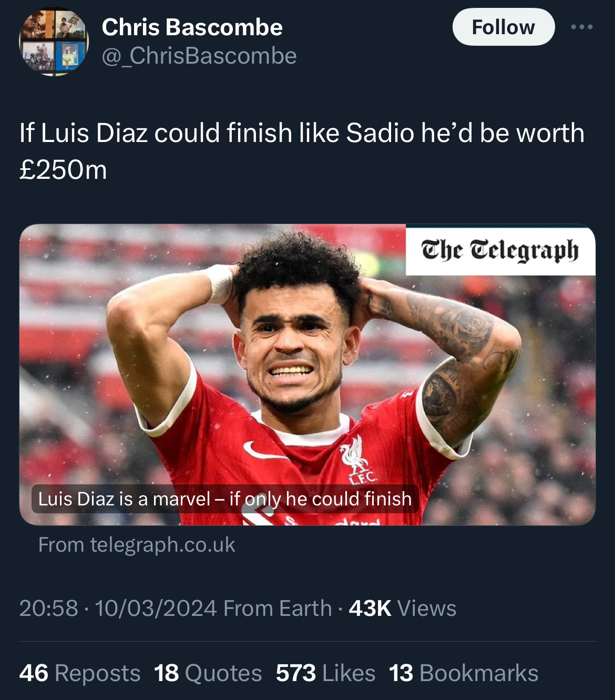Open Chris Bascombe's profile avatar
The width and height of the screenshot is (615, 700).
pos(54,42)
